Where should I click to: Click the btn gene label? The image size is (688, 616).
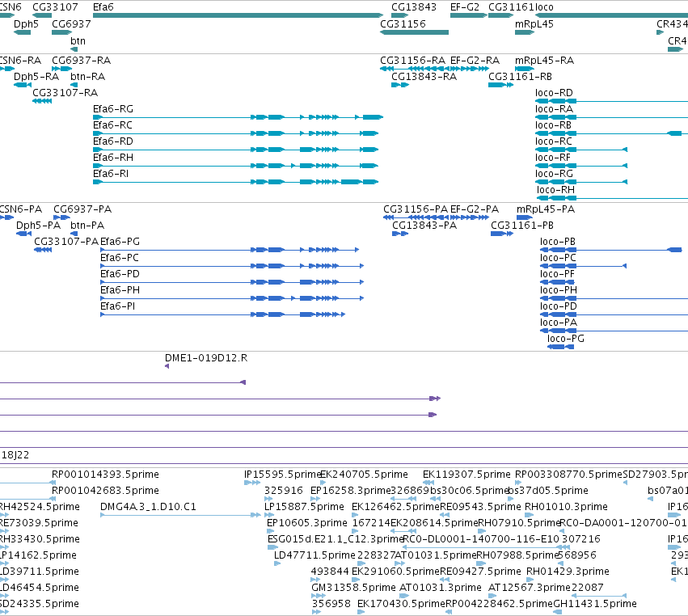pyautogui.click(x=78, y=40)
